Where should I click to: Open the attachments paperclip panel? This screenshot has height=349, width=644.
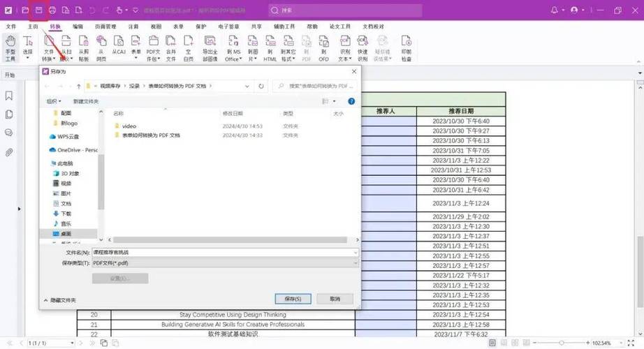pyautogui.click(x=9, y=151)
